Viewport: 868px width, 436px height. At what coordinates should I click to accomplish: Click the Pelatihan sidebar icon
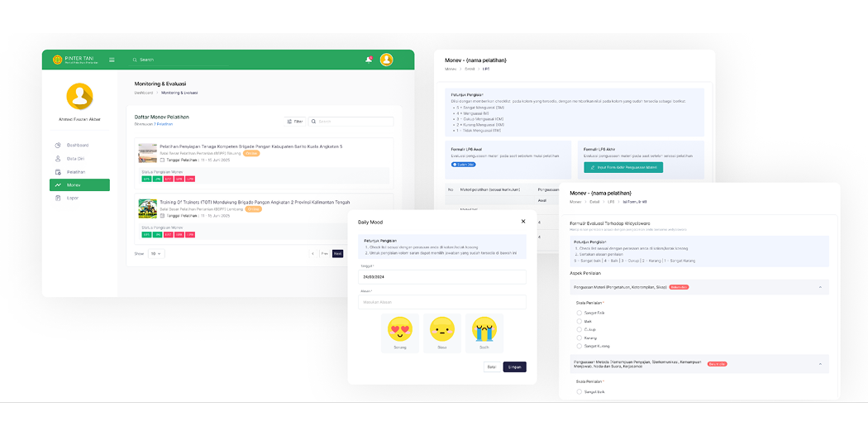[58, 172]
